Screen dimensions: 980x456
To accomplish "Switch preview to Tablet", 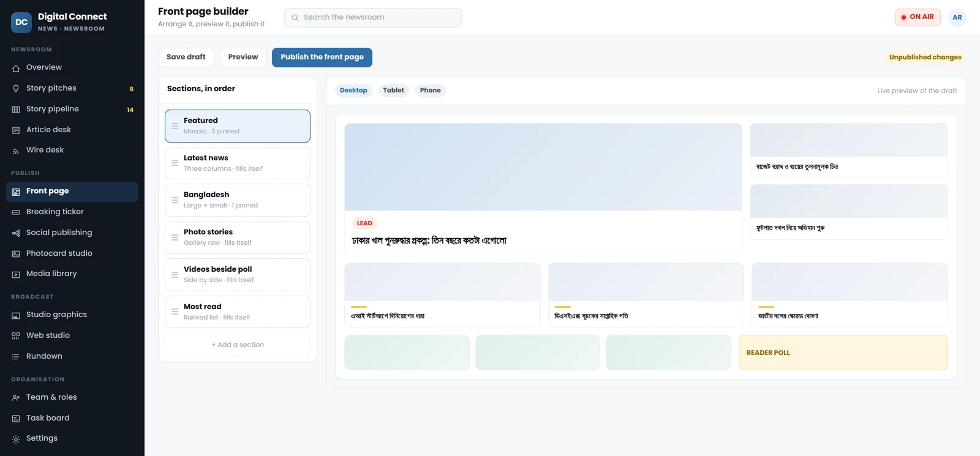I will [393, 91].
